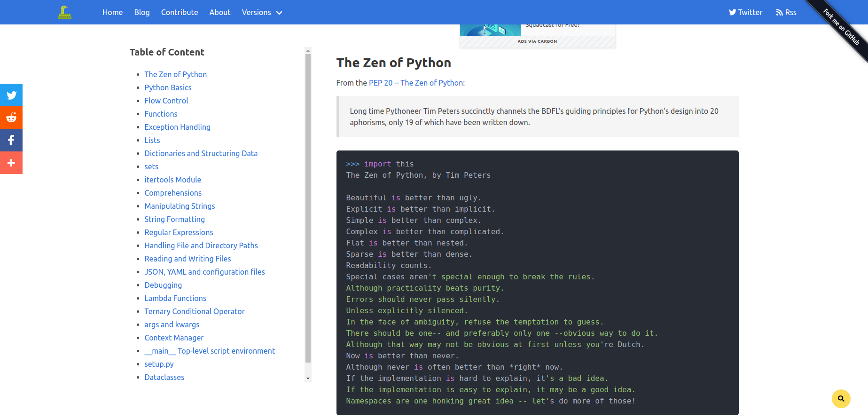Jump to Exception Handling section

[177, 127]
